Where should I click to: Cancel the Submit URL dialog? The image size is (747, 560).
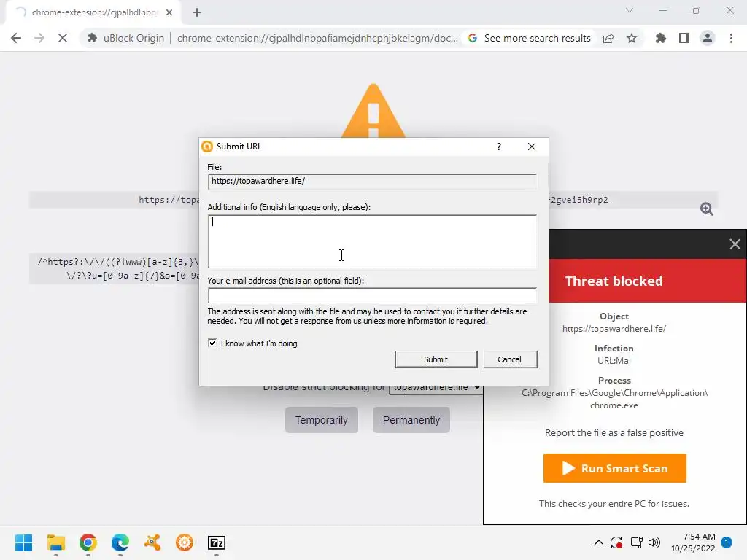510,359
